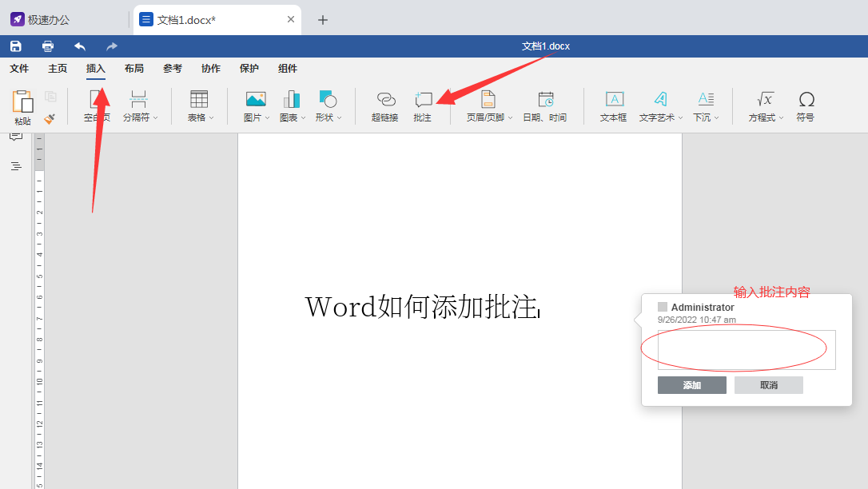Insert a chart using 图表
The height and width of the screenshot is (489, 868).
click(291, 106)
